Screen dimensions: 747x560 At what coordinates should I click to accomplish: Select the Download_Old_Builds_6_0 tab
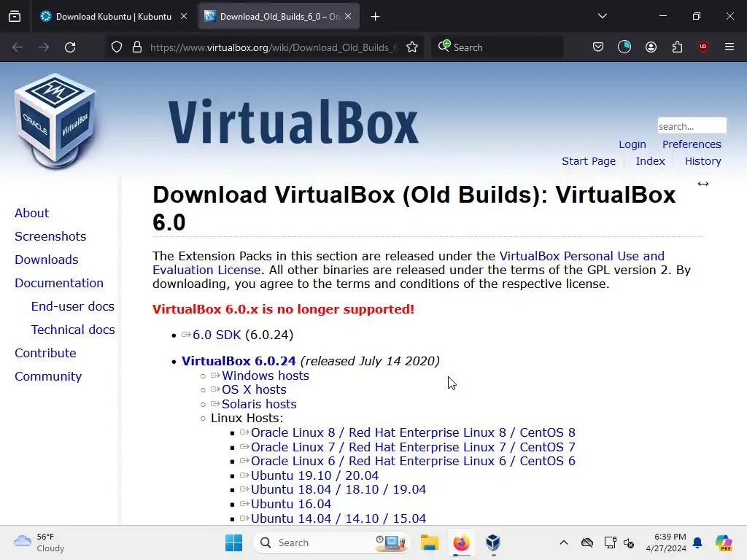pos(279,16)
